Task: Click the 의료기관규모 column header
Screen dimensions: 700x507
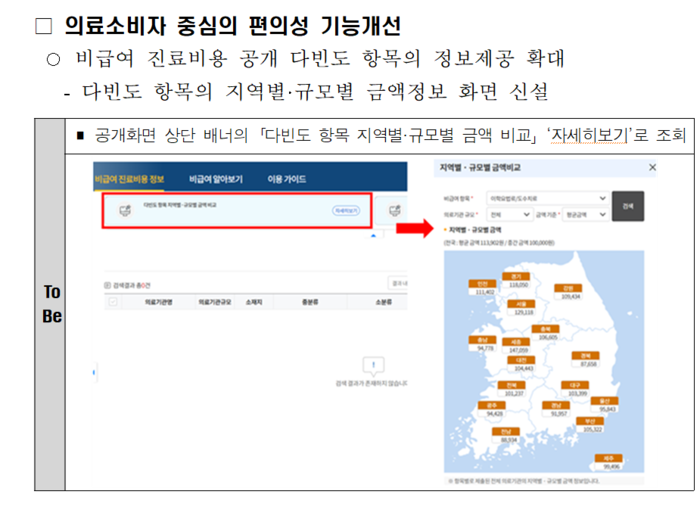Action: tap(215, 302)
